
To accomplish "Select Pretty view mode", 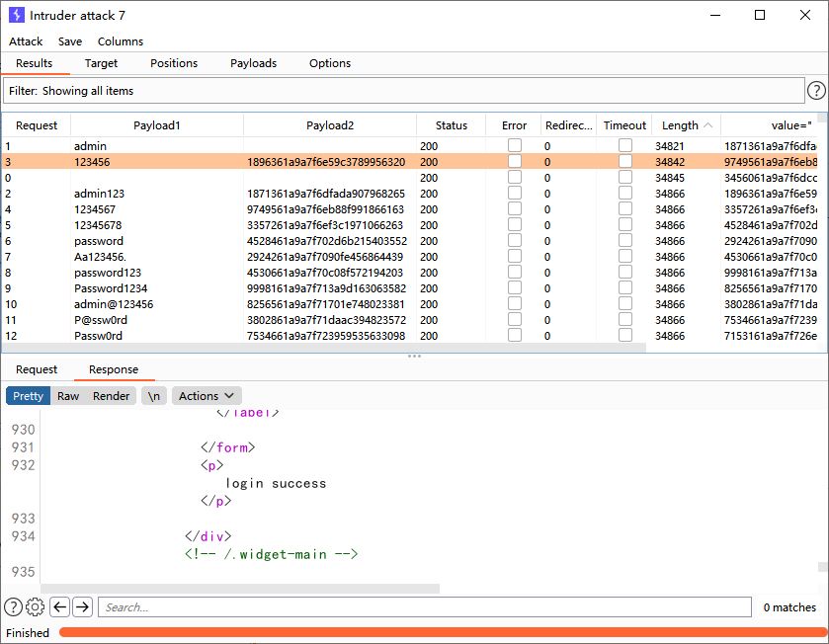I will [x=28, y=396].
